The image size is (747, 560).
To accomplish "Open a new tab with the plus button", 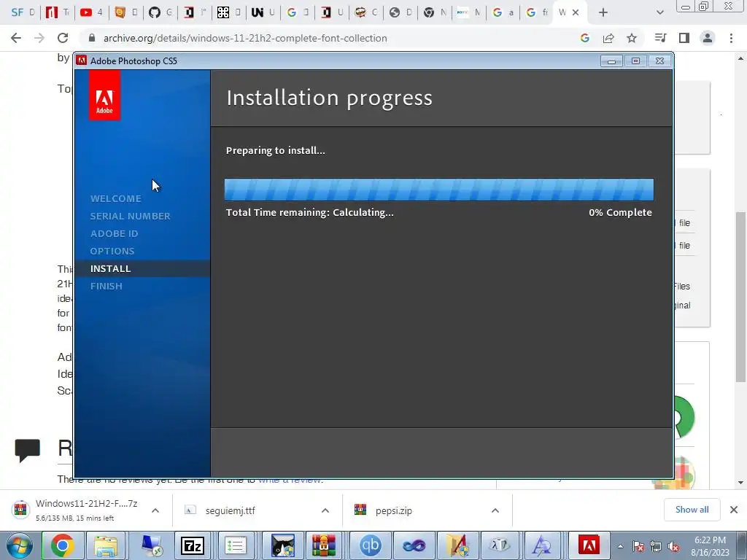I will (x=603, y=12).
